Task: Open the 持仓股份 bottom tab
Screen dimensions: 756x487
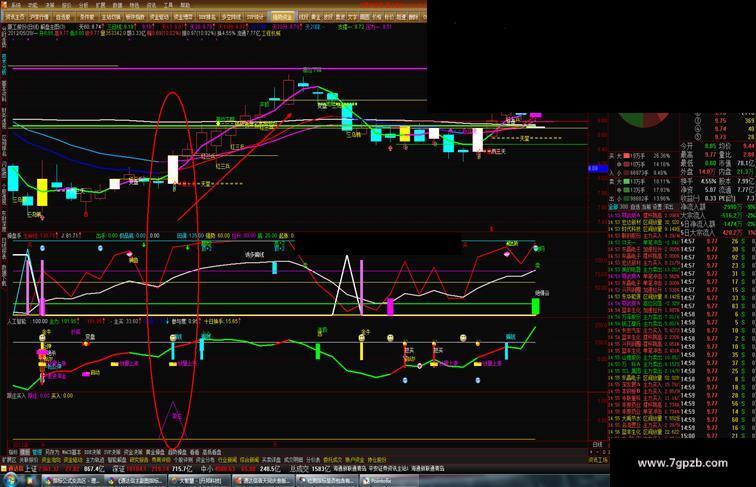Action: tap(377, 460)
